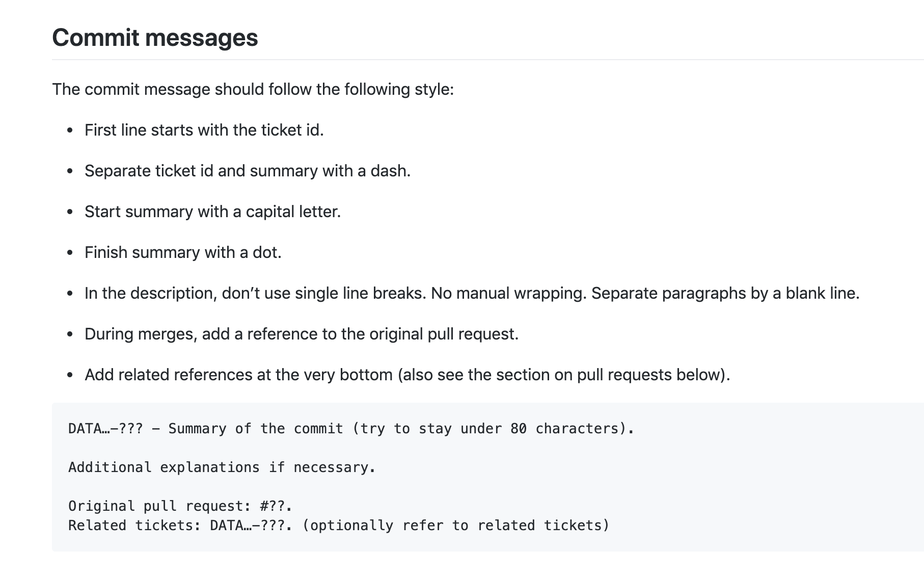This screenshot has height=574, width=924.
Task: Click the bullet about ticket id first line
Action: tap(204, 130)
